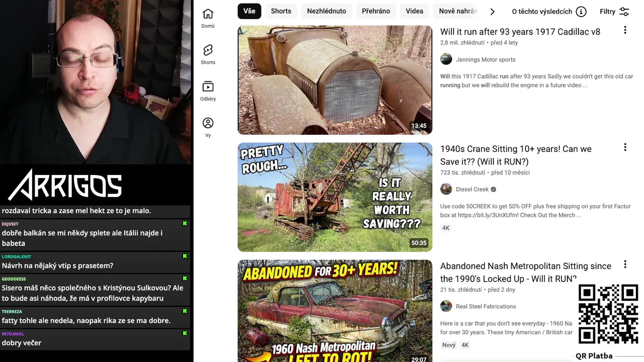Click chat message dobry večer
This screenshot has height=362, width=644.
[22, 343]
